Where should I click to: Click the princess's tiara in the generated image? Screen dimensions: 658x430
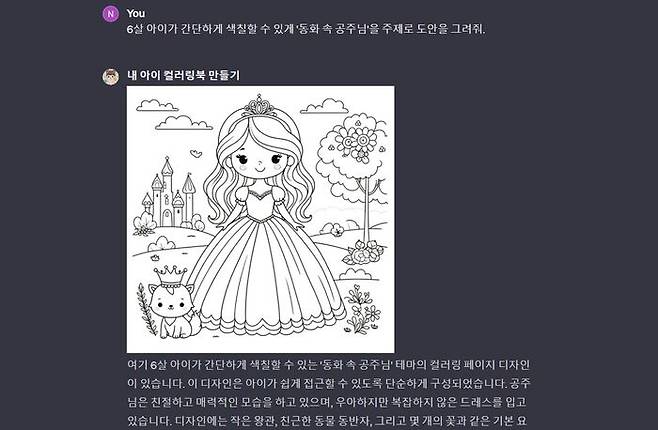click(x=259, y=106)
